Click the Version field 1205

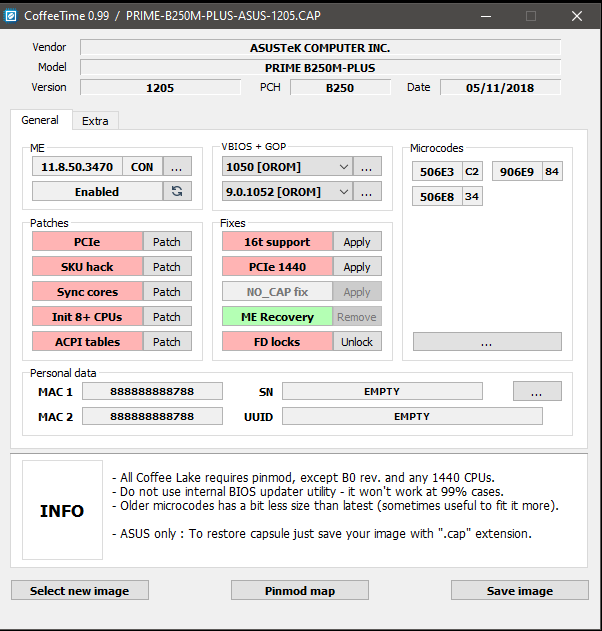(x=160, y=87)
